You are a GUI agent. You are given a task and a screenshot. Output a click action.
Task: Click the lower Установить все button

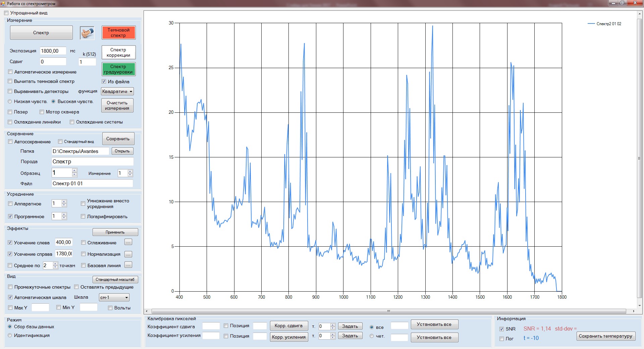434,337
